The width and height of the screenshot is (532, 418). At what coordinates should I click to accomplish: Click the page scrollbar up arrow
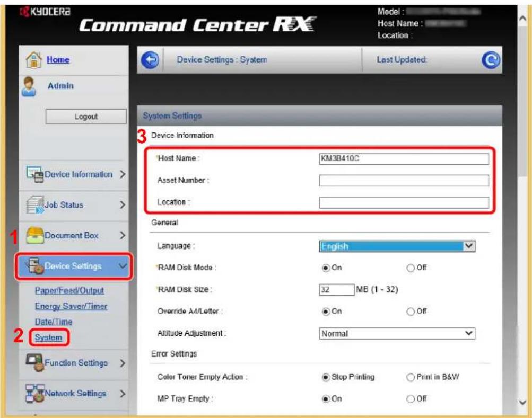(x=523, y=19)
